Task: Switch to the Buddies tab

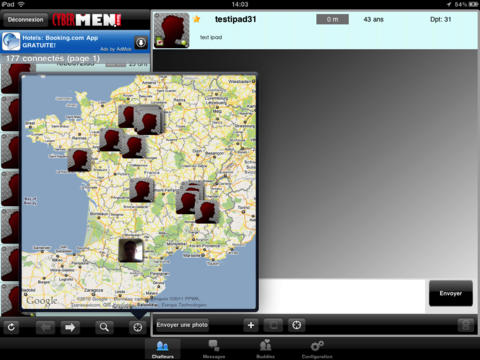Action: click(265, 349)
